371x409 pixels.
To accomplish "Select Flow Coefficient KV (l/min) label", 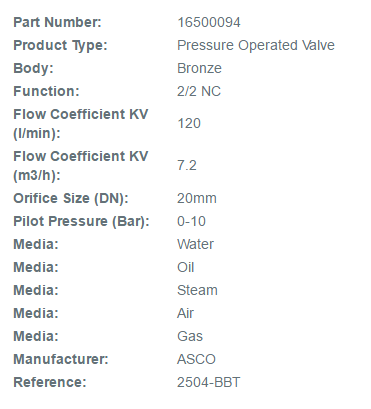I will 81,124.
